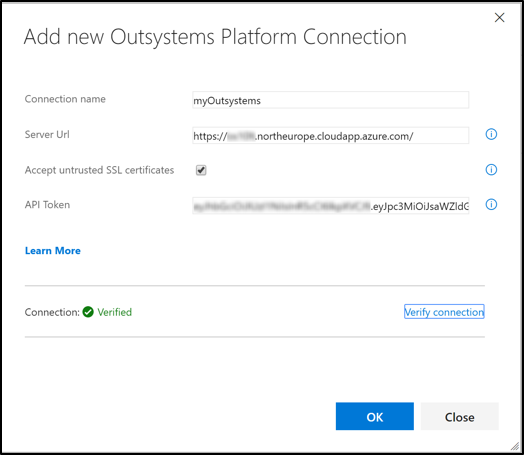Click the Verify connection link
This screenshot has height=455, width=524.
(x=444, y=312)
